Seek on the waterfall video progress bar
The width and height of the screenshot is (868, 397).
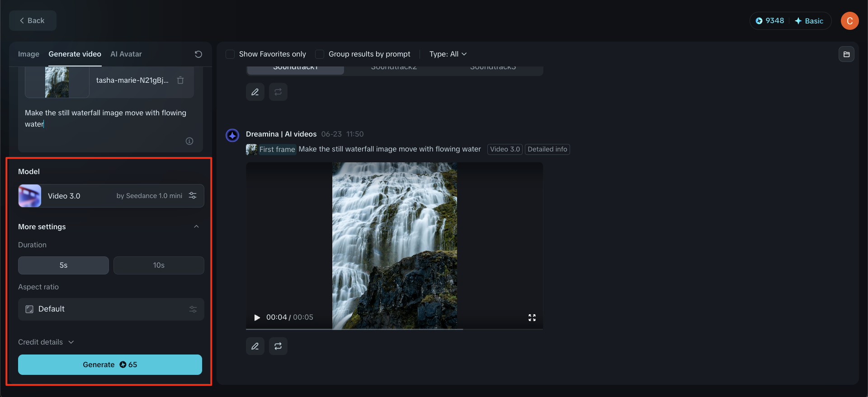click(x=394, y=329)
